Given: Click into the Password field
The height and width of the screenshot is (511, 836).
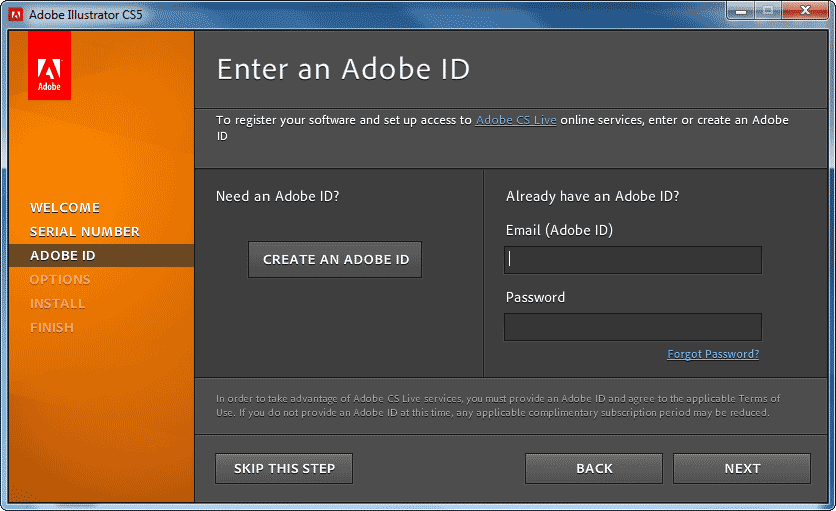Looking at the screenshot, I should coord(633,327).
